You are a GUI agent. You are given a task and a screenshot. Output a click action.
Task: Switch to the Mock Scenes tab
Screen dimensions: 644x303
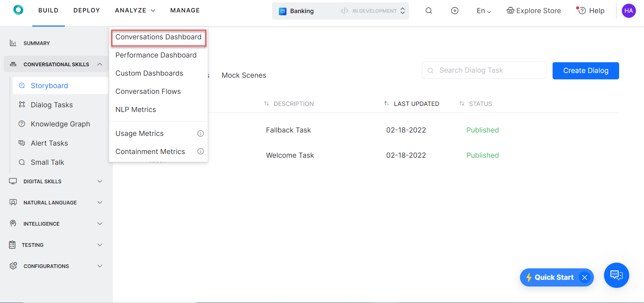[244, 75]
